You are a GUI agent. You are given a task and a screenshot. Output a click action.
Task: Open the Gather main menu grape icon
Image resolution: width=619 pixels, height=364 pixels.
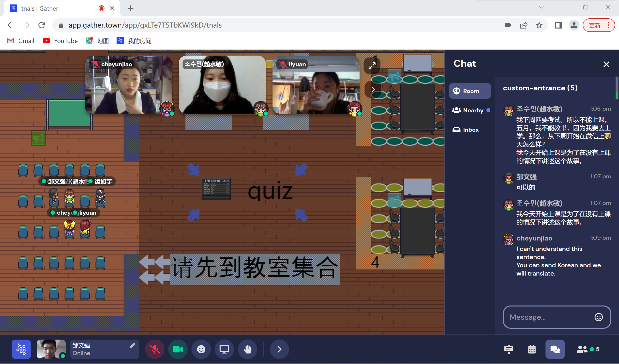(21, 349)
